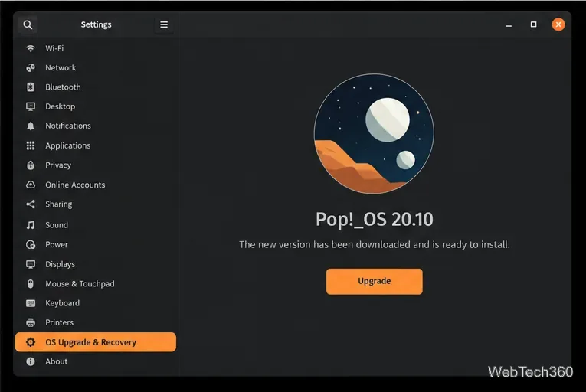Click the Keyboard icon in sidebar
This screenshot has width=586, height=392.
31,303
